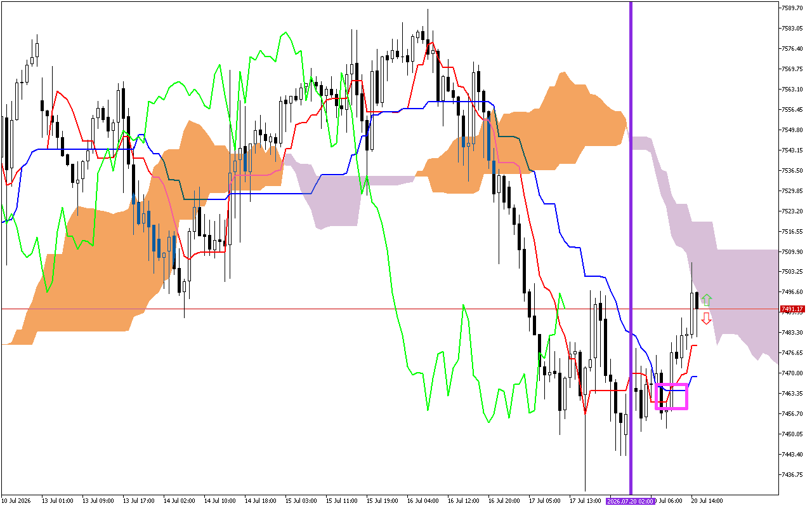Click the 7450.05 price scale label
Screen dimensions: 812x508
(x=794, y=434)
